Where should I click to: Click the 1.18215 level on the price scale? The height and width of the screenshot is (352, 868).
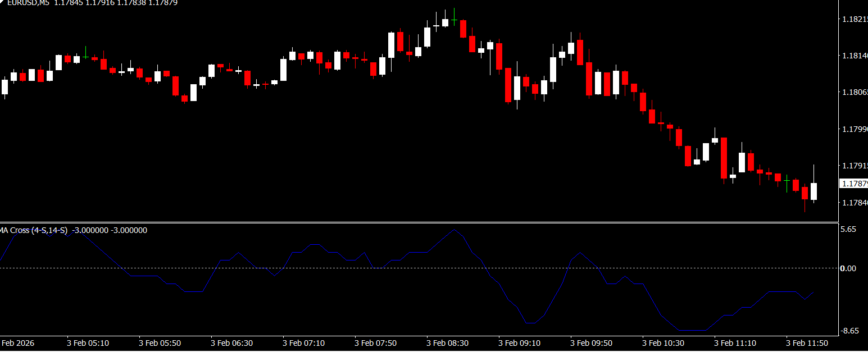click(854, 19)
